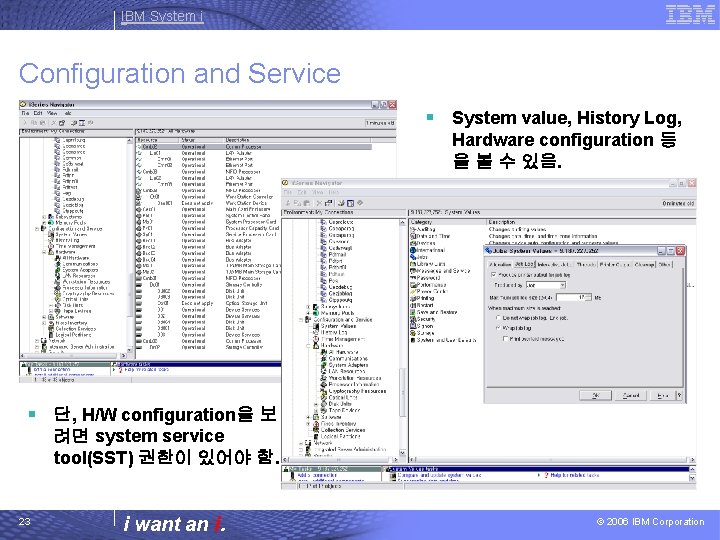Select the Wrap job log radio button

point(498,328)
